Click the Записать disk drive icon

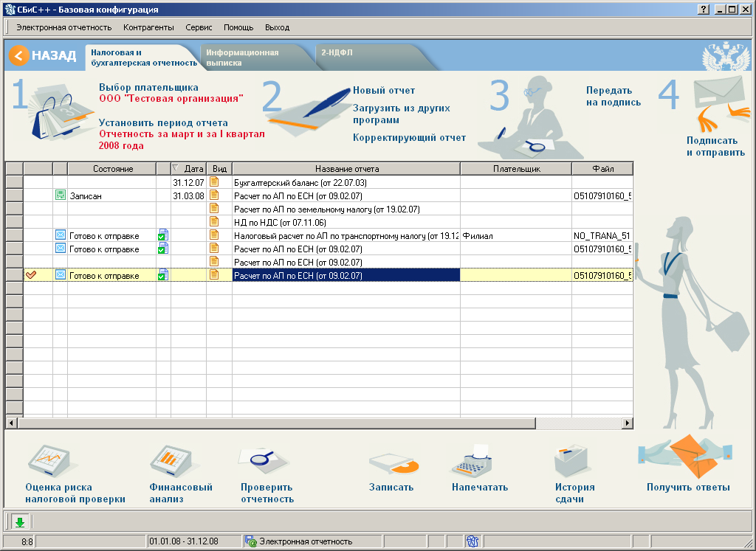tap(394, 463)
